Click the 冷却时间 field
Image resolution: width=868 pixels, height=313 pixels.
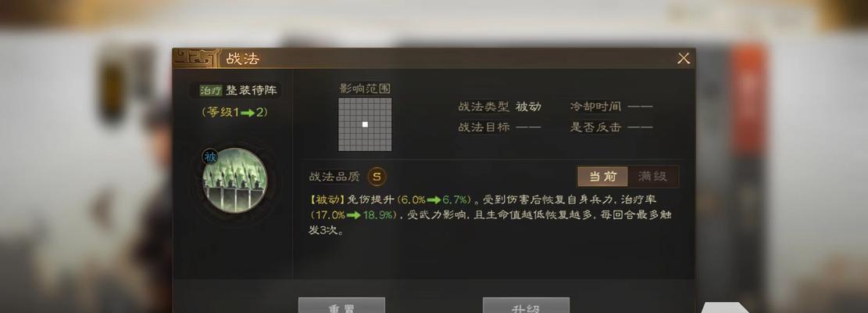click(x=611, y=106)
